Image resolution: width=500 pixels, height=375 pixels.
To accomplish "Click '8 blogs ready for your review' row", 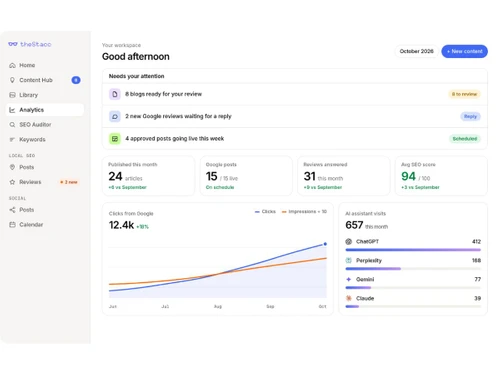I will [295, 94].
